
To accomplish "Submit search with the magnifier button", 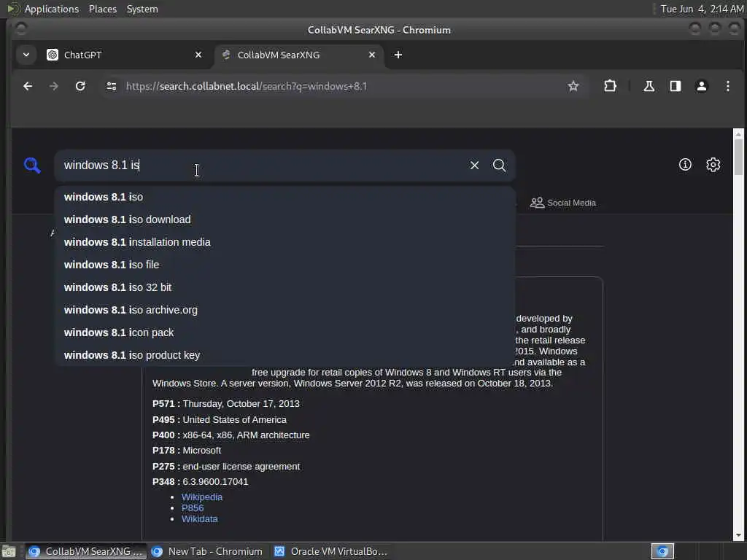I will pos(499,166).
